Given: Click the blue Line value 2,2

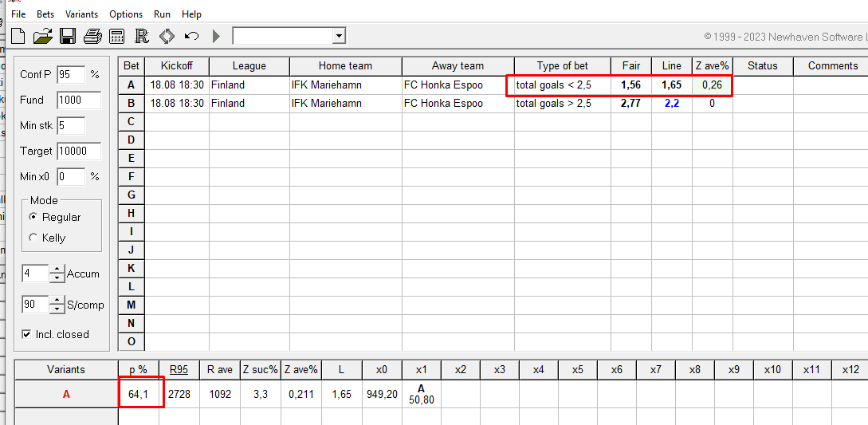Looking at the screenshot, I should click(x=672, y=104).
